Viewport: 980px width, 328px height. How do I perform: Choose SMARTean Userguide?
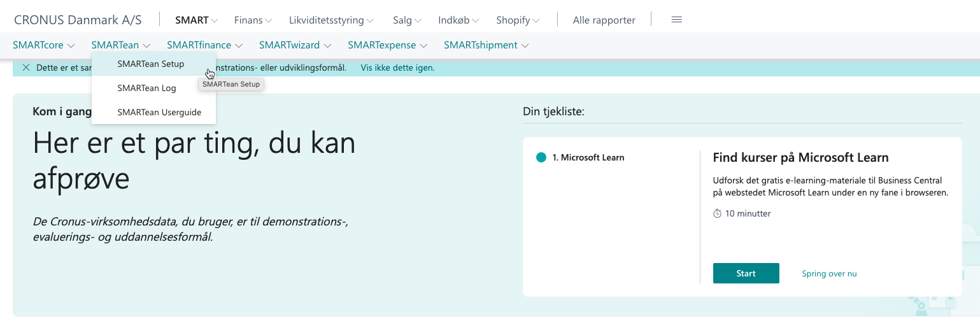coord(159,112)
